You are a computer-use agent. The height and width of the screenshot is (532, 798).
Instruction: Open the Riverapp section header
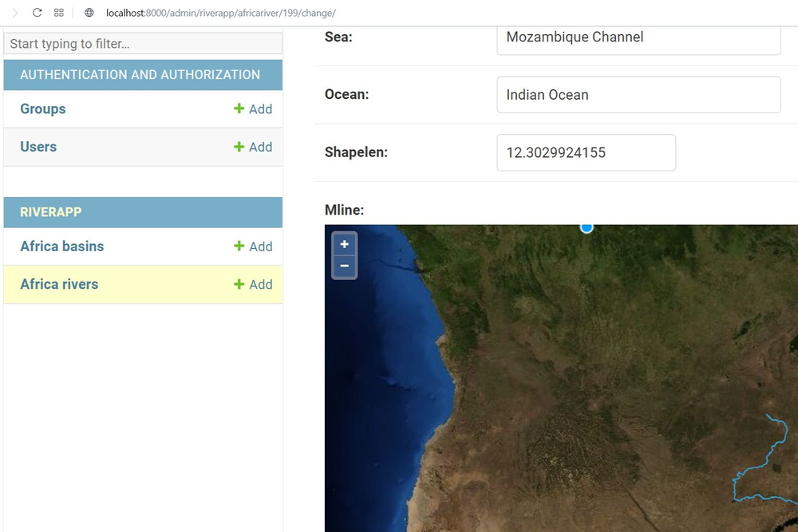tap(51, 212)
